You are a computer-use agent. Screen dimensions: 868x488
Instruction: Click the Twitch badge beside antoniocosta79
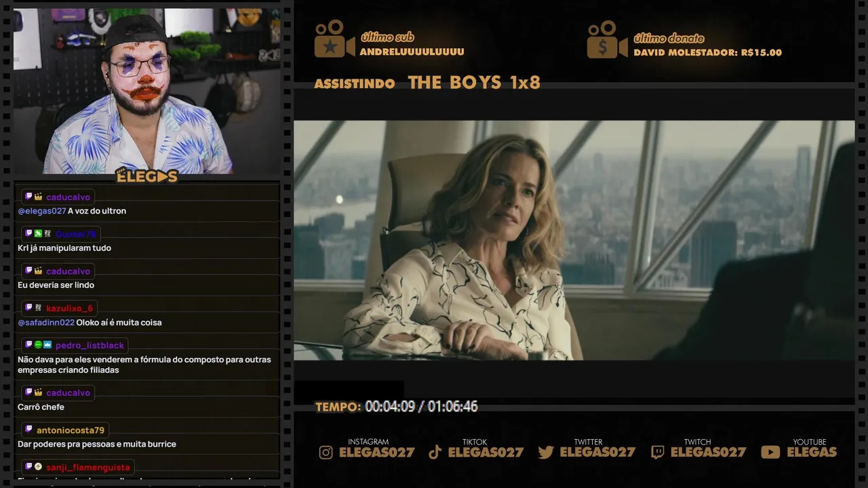28,430
